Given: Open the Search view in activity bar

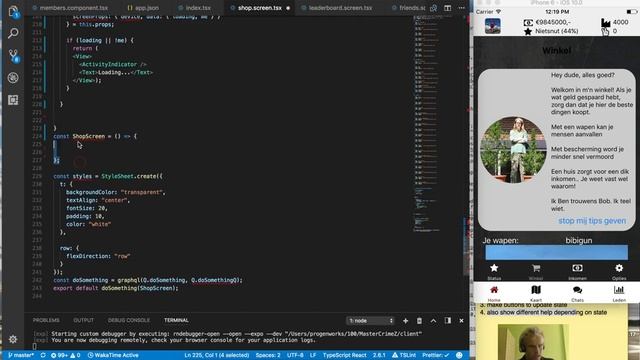Looking at the screenshot, I should point(13,33).
